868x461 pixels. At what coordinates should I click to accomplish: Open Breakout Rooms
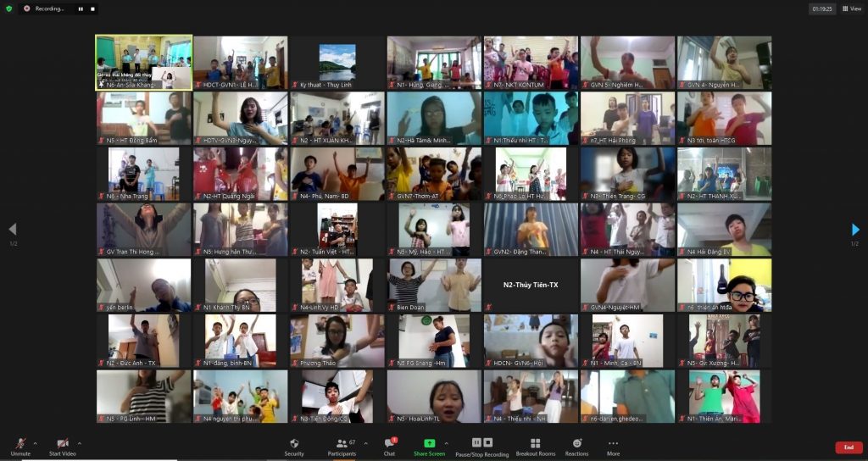pyautogui.click(x=536, y=447)
